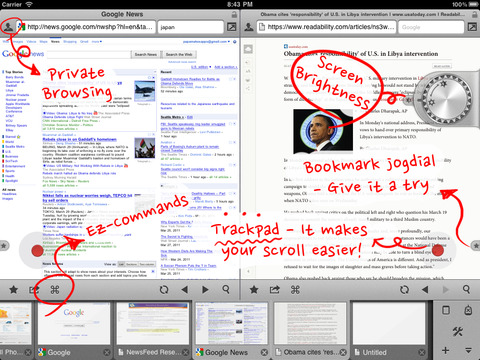Open search magnifier in right toolbar

click(466, 289)
